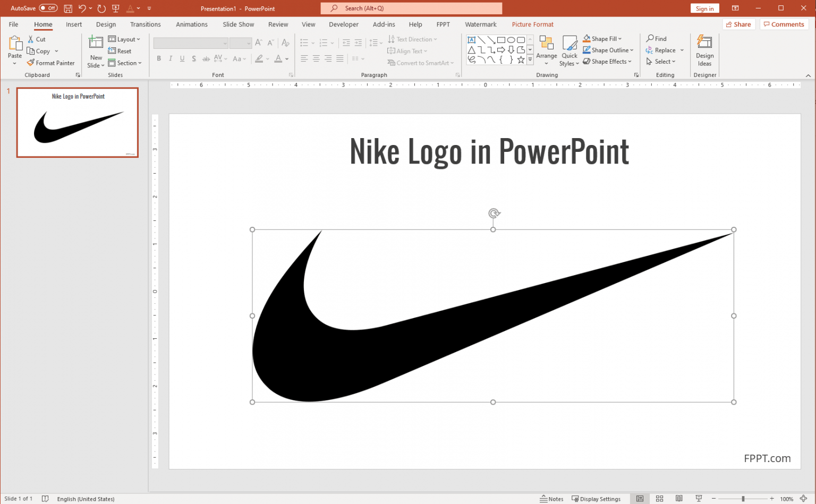Screen dimensions: 816x504
Task: Open the Font Color dropdown arrow
Action: [x=286, y=58]
